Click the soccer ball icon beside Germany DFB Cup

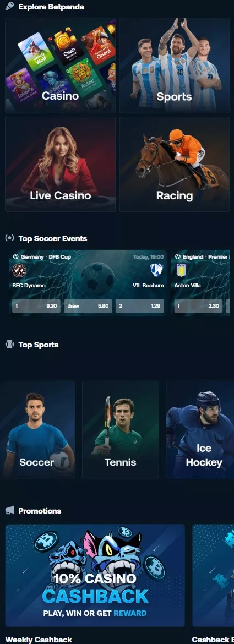click(15, 256)
